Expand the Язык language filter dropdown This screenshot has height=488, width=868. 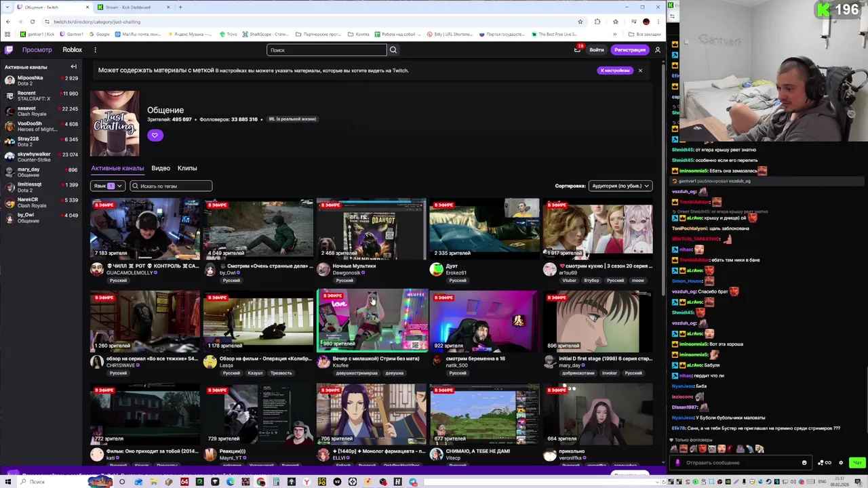click(108, 186)
